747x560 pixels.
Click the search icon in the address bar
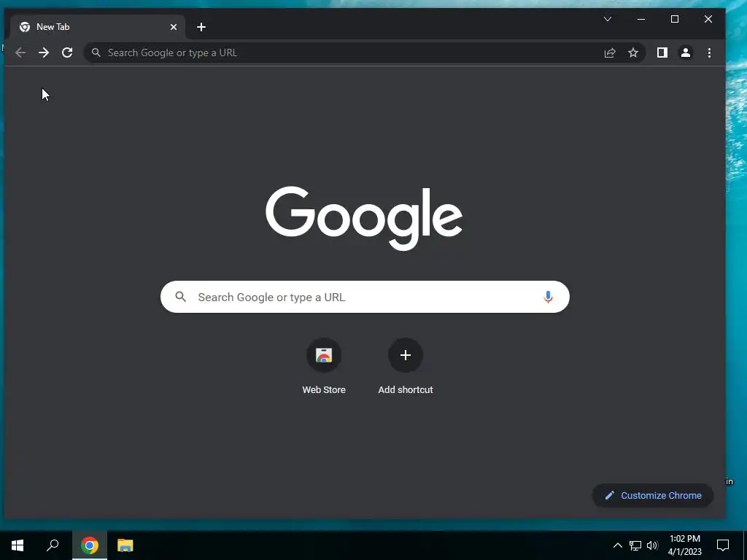96,52
